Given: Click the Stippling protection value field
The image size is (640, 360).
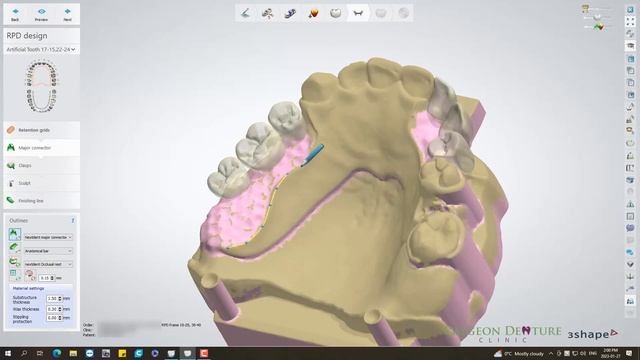Looking at the screenshot, I should tap(54, 318).
